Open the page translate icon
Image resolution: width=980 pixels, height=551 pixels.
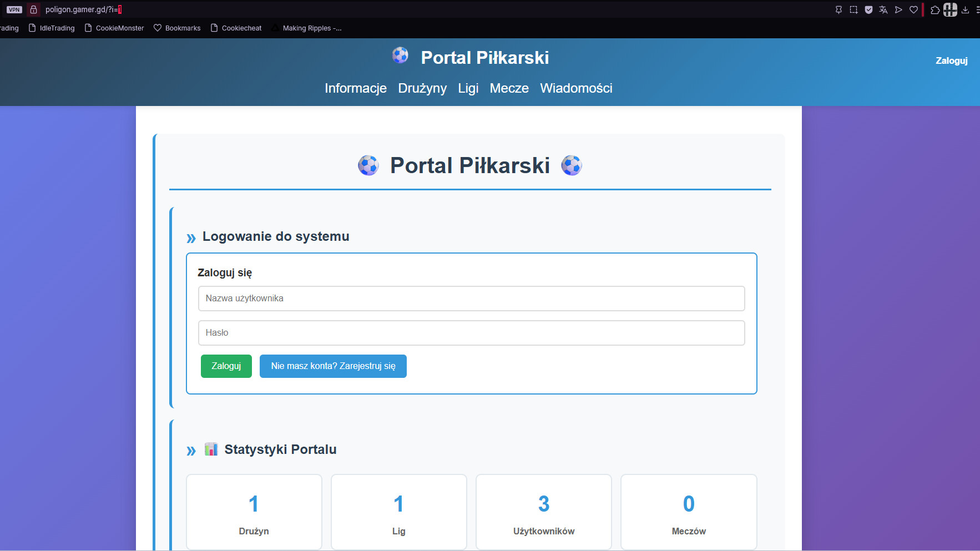pos(883,9)
